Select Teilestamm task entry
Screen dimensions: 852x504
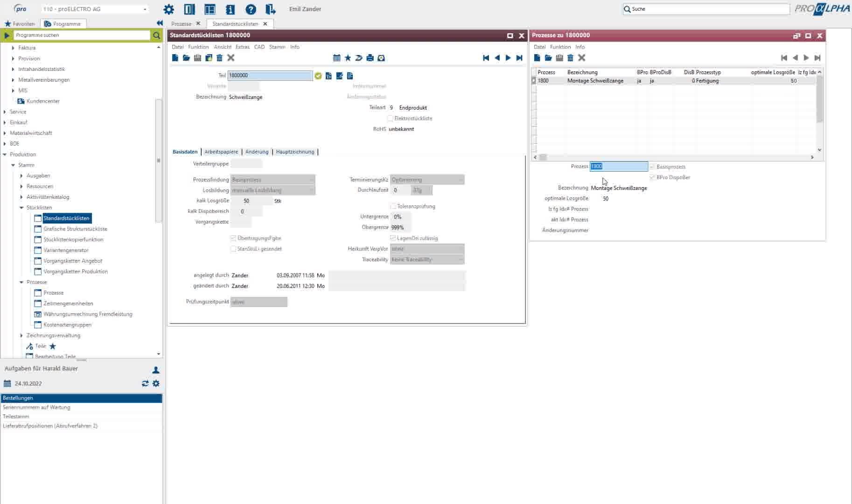(x=16, y=416)
